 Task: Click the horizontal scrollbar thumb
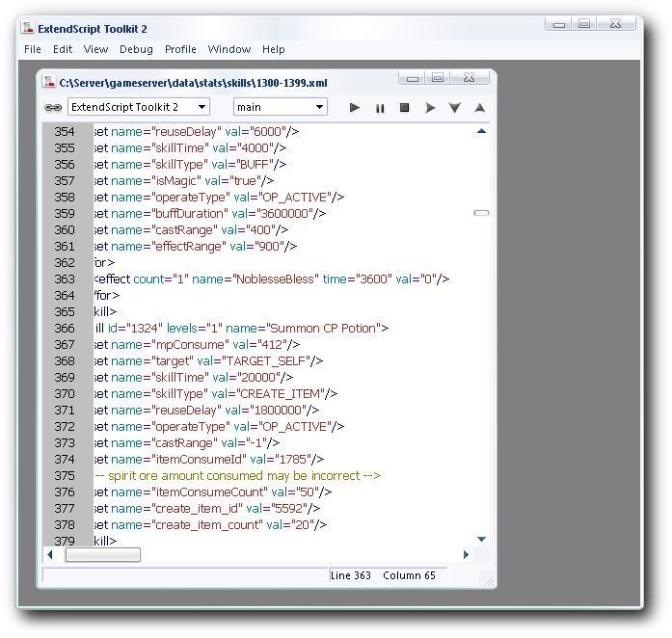pos(103,554)
